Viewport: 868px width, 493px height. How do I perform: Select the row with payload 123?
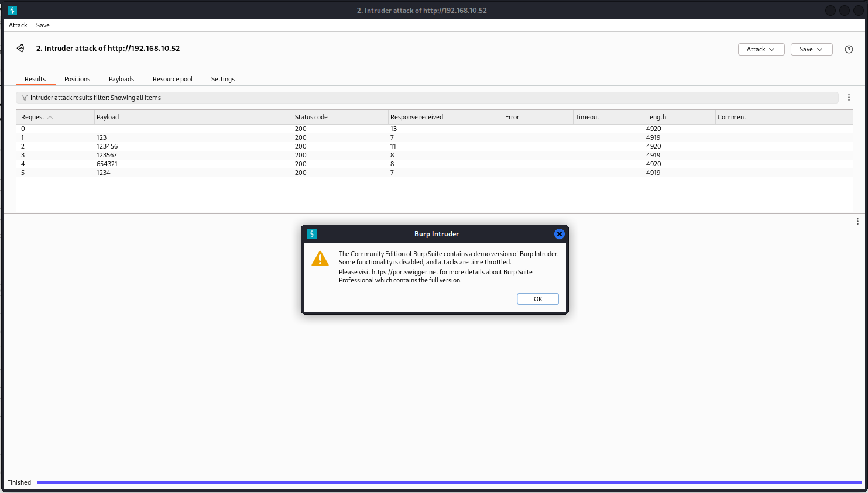(434, 137)
